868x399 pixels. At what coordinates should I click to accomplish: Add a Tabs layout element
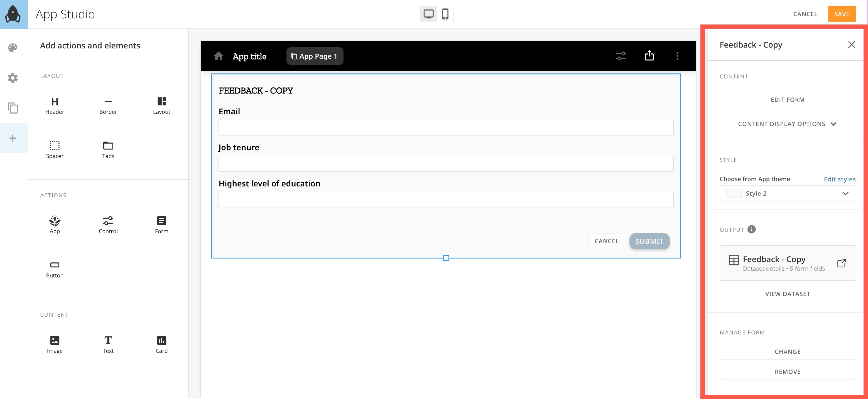pos(108,150)
